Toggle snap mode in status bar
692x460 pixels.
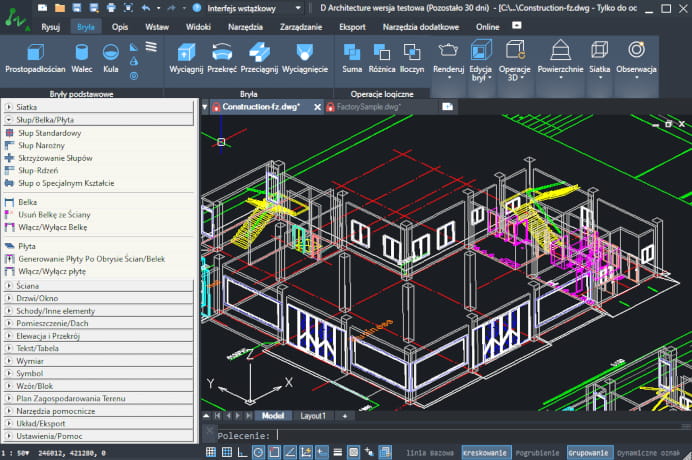(211, 452)
